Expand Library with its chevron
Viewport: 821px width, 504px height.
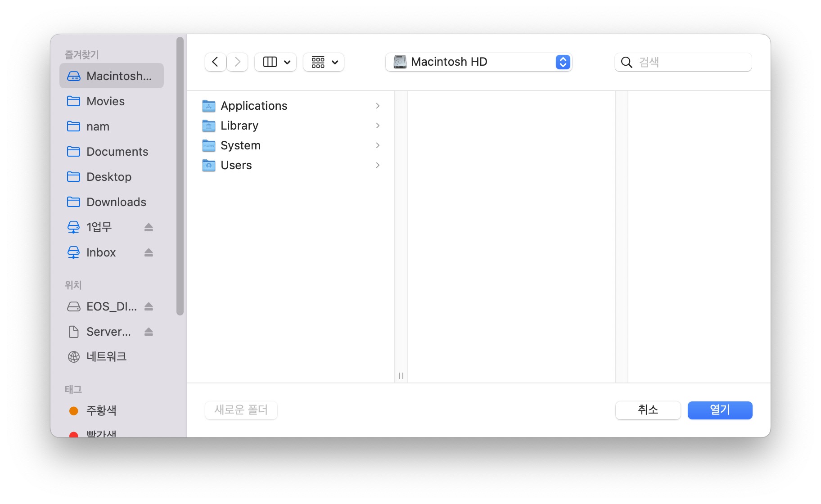click(378, 126)
